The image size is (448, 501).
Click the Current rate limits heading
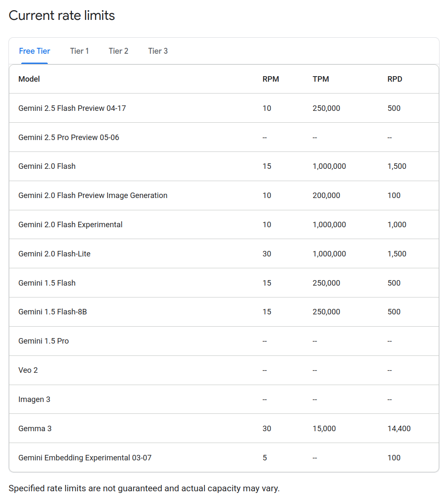pos(62,15)
